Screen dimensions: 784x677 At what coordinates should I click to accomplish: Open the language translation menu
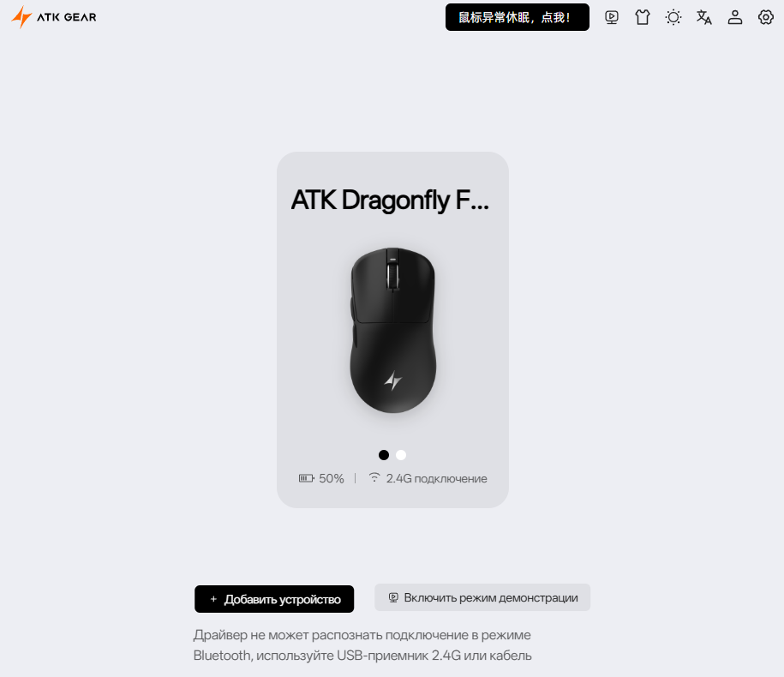[x=704, y=17]
